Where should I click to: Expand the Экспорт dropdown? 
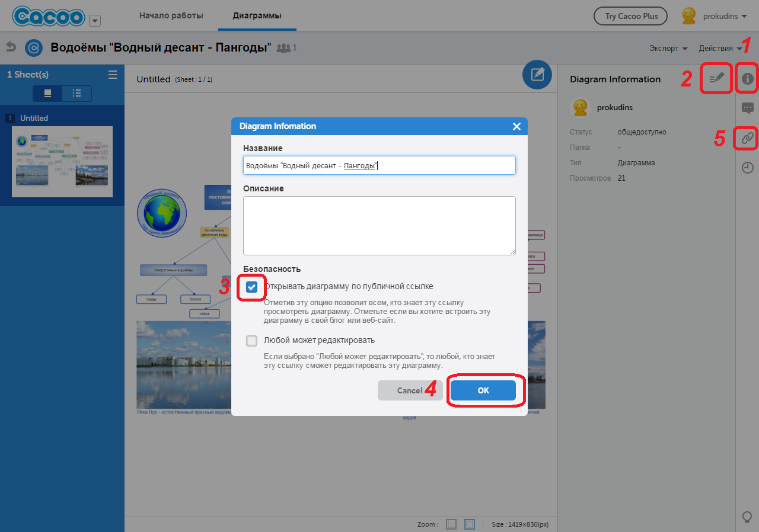coord(668,48)
